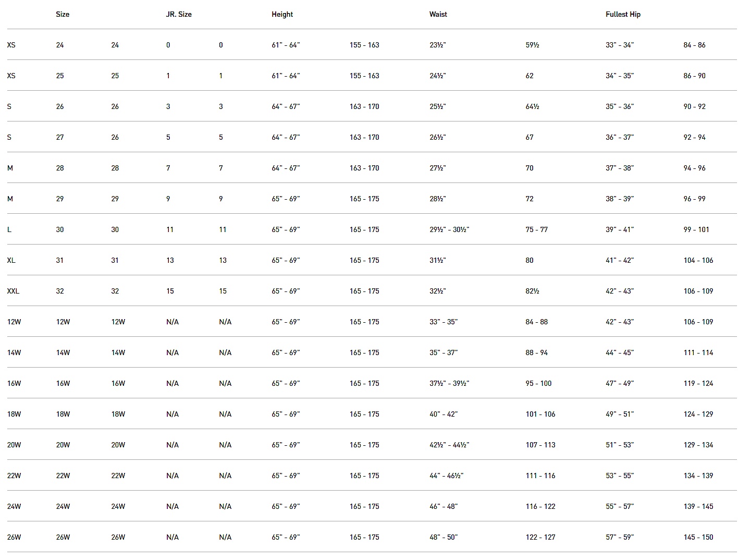Select the Fullest Hip column header
The width and height of the screenshot is (738, 560).
click(x=623, y=15)
